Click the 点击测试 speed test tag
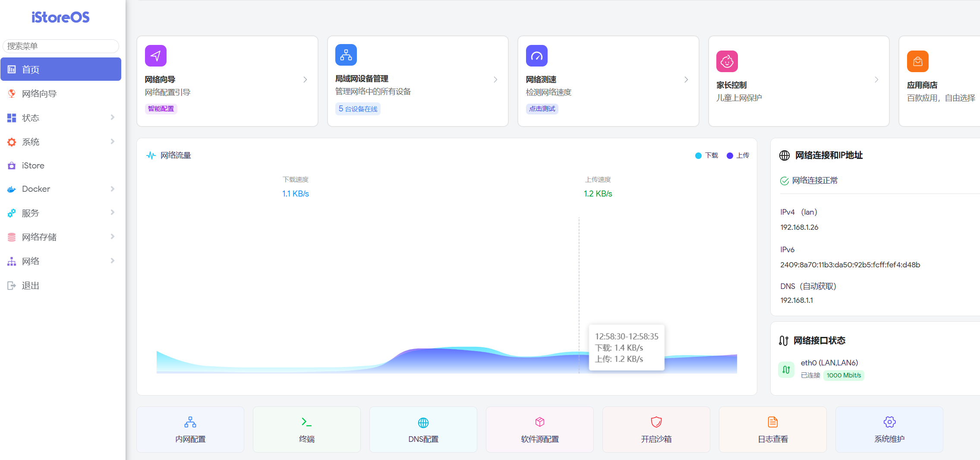The width and height of the screenshot is (980, 460). click(542, 109)
